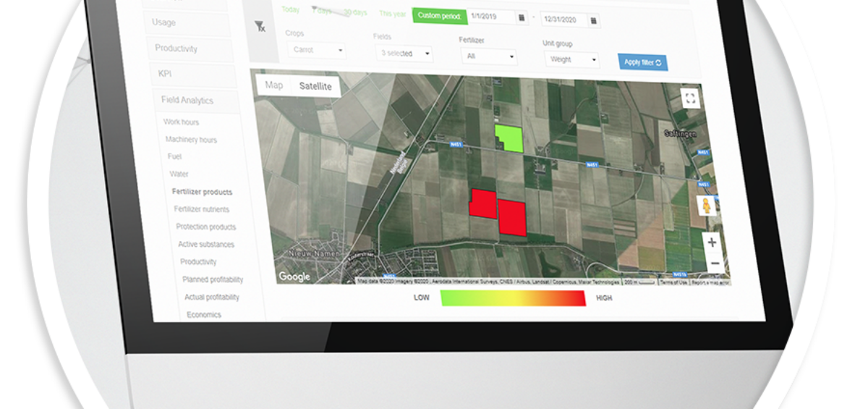
Task: Open calendar picker for start date 1/1/2019
Action: click(x=522, y=18)
